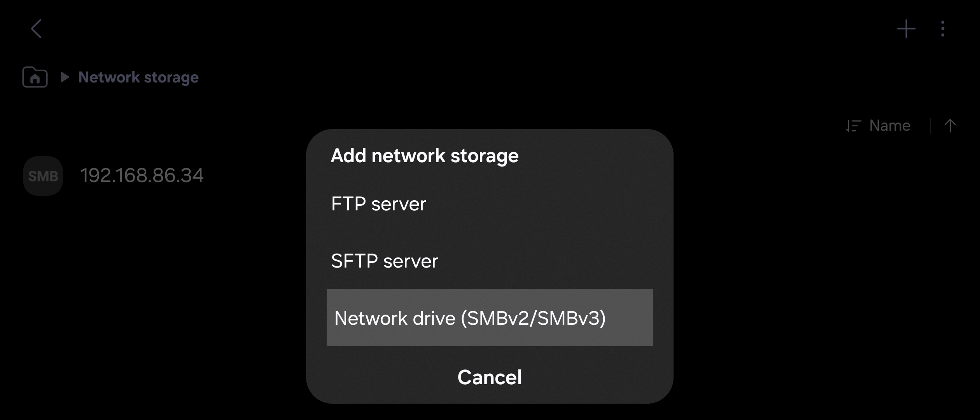Choose SFTP server option

[x=384, y=261]
